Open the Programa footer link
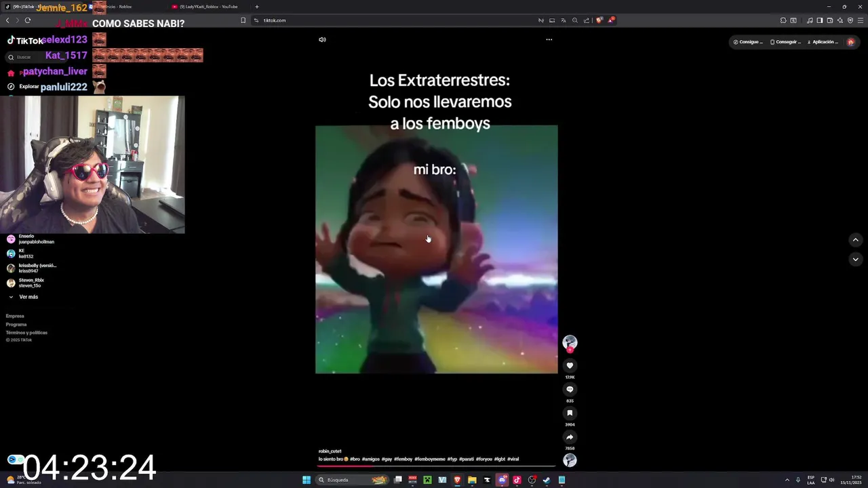 coord(16,325)
